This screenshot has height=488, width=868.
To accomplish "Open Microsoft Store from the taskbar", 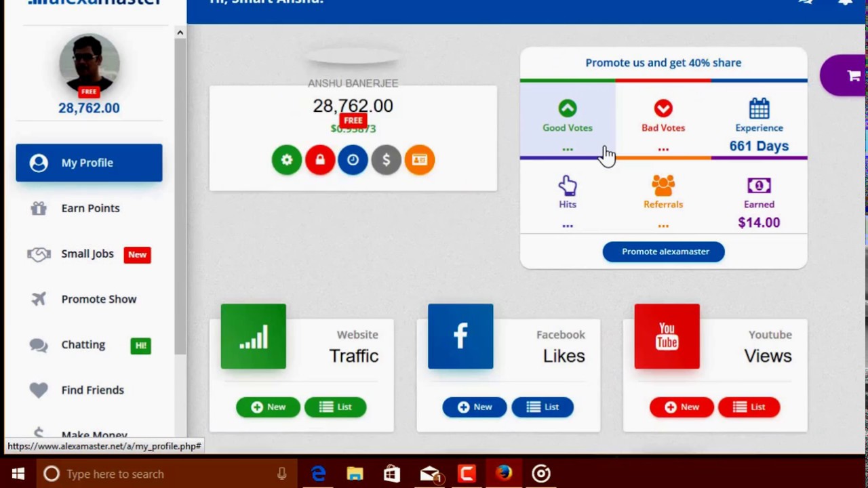I will point(392,474).
